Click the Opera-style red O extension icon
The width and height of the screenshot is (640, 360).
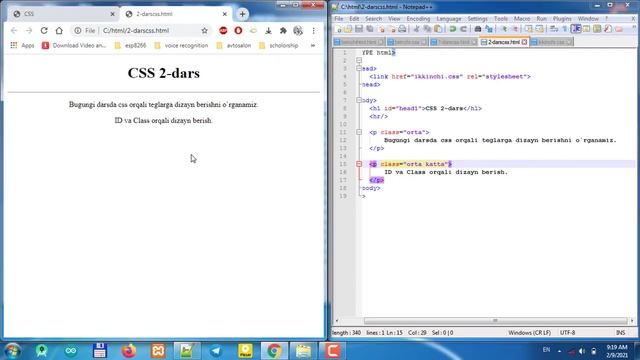point(238,31)
